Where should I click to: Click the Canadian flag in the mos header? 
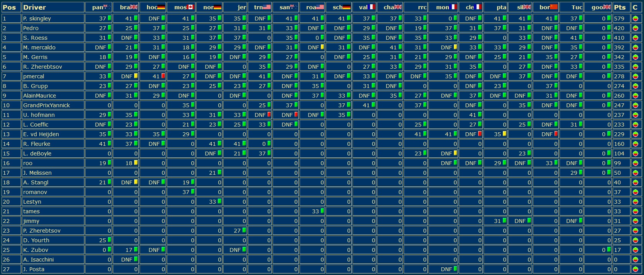pos(190,7)
